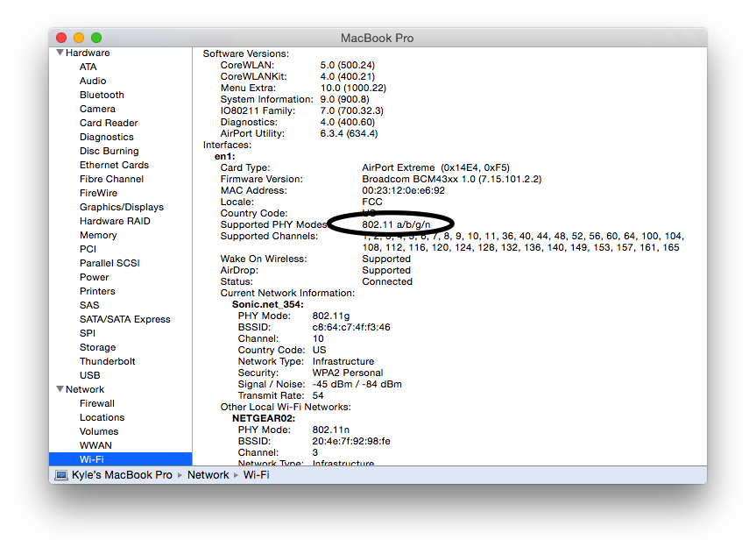This screenshot has width=756, height=554.
Task: Click the en1 interface heading
Action: (x=224, y=156)
